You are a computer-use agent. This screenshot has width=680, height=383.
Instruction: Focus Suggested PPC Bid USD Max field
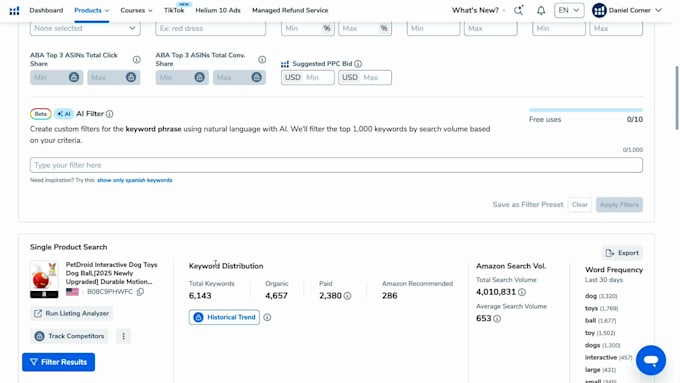point(365,78)
